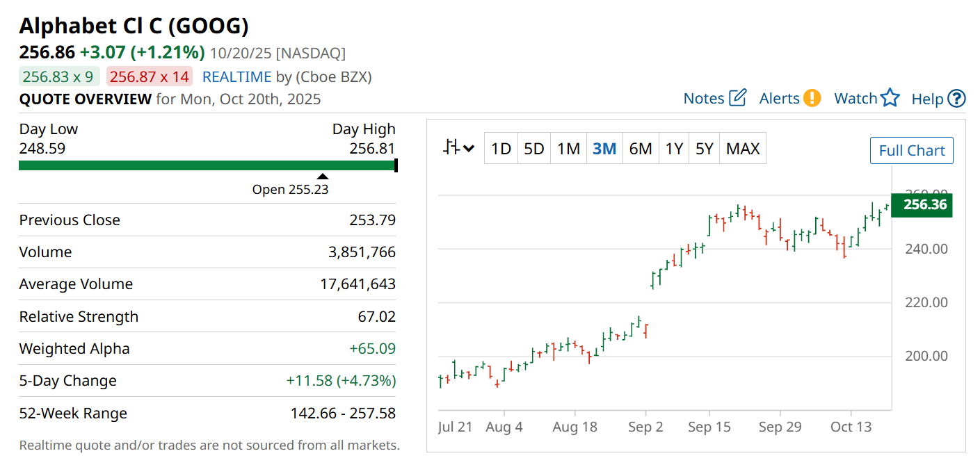Click the Help question mark icon

pos(957,99)
